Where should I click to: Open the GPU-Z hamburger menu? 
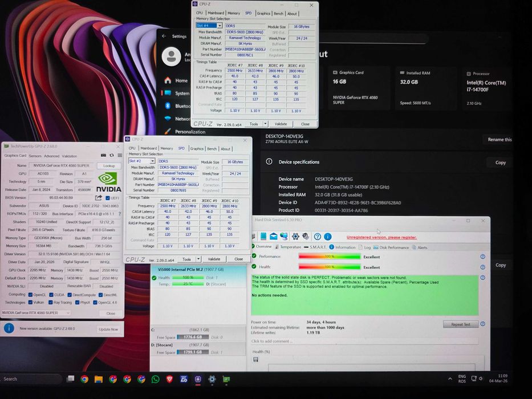point(120,156)
